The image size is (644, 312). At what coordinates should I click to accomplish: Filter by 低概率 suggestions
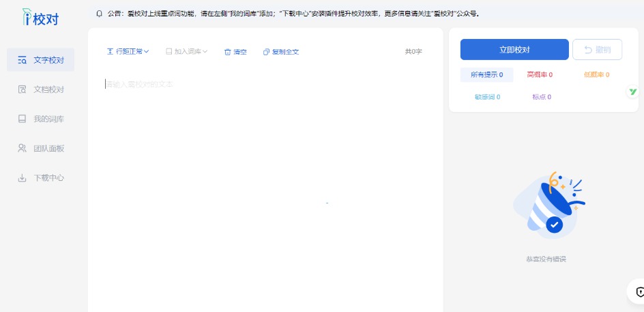[596, 75]
